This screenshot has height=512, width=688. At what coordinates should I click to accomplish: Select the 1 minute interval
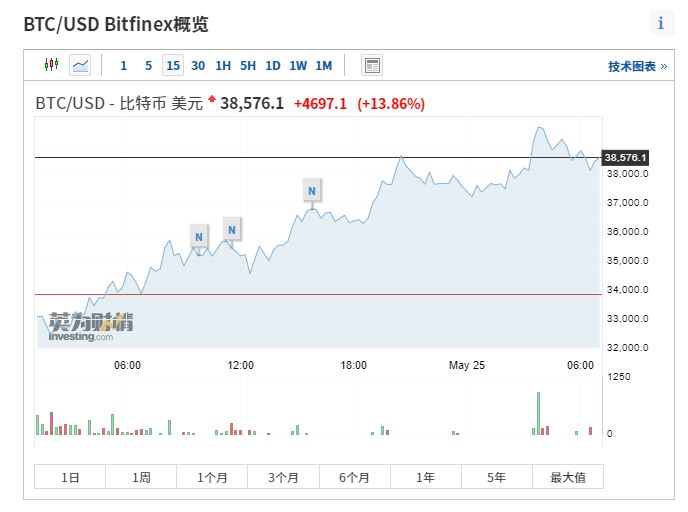[124, 65]
